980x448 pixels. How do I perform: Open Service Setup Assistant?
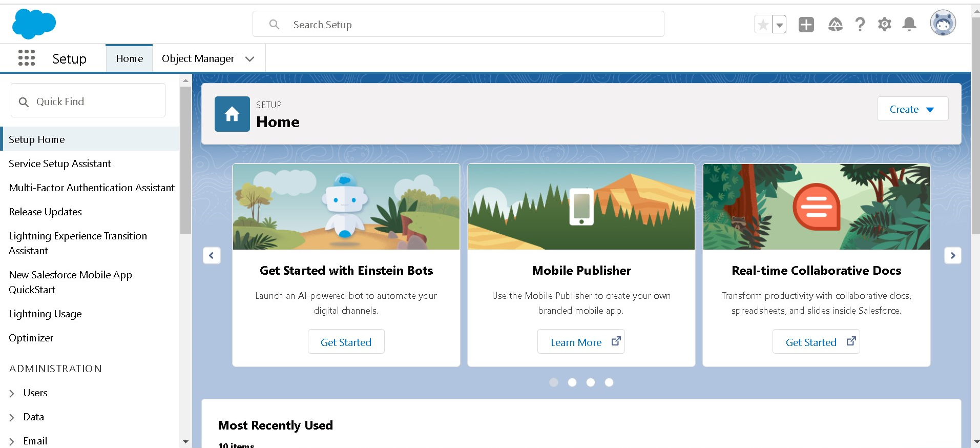click(60, 164)
